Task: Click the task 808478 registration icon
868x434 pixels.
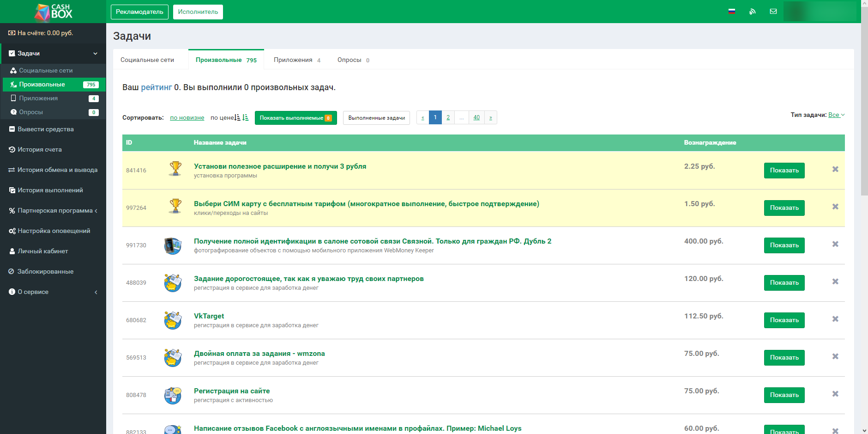Action: (x=173, y=395)
